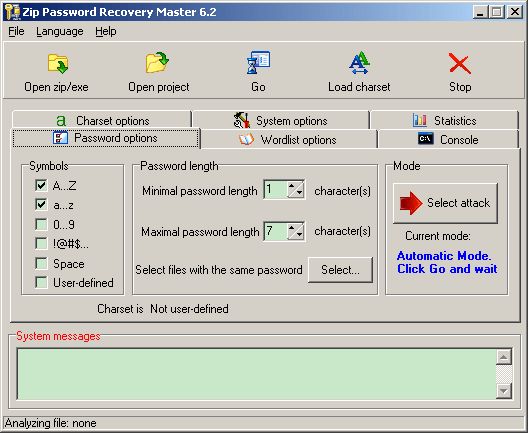Switch to the Charset options tab
This screenshot has width=528, height=433.
102,121
